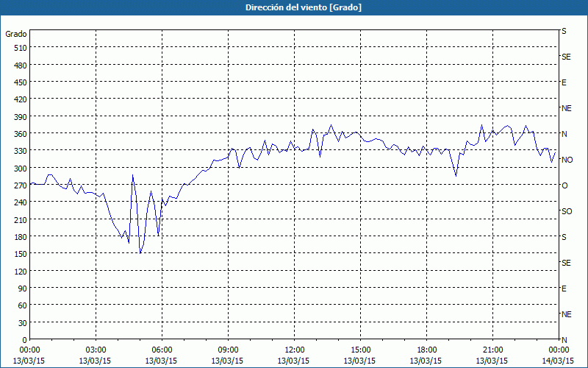Click the 390 y-axis value

(x=21, y=117)
